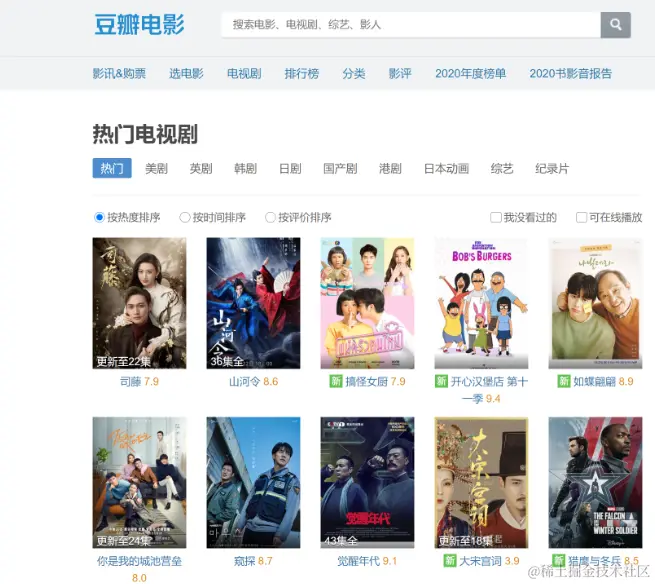Open the 纪录片 tab

click(x=552, y=168)
